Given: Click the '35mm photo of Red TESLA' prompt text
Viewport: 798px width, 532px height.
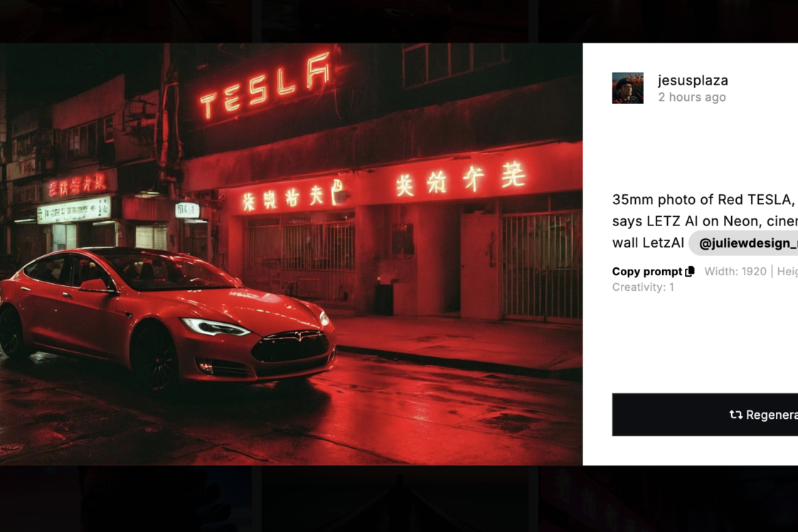Looking at the screenshot, I should [703, 200].
